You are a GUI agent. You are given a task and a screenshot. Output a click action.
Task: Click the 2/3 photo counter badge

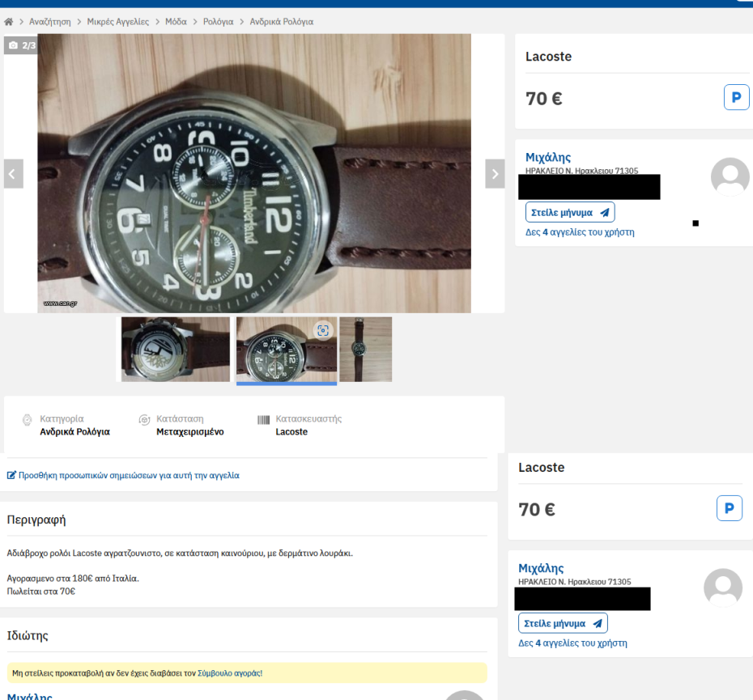pyautogui.click(x=22, y=45)
